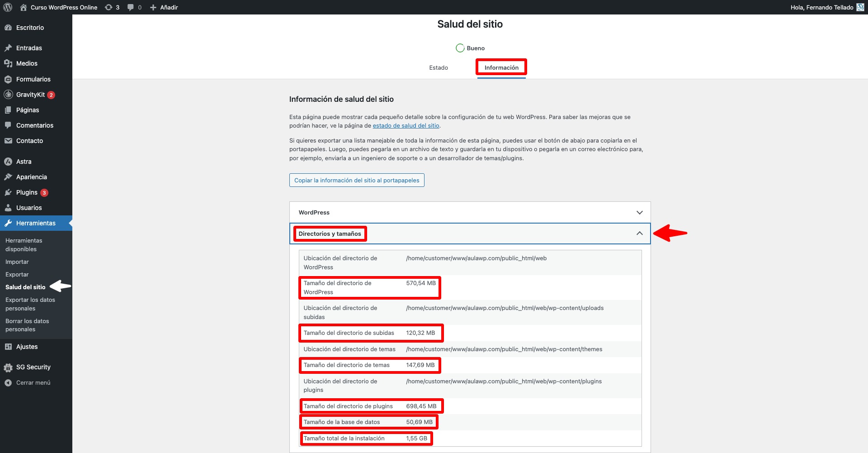Click the Tamaño de la base de datos label
The width and height of the screenshot is (868, 453).
coord(342,422)
